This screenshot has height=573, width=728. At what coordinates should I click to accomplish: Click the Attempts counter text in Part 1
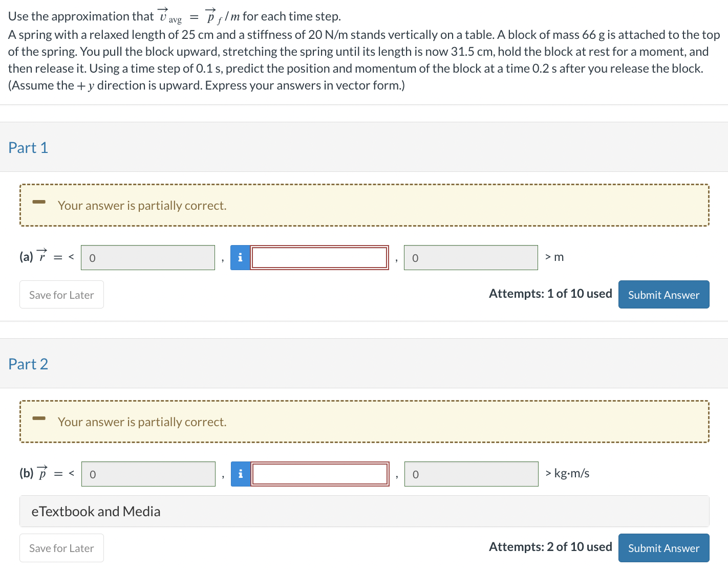point(550,293)
